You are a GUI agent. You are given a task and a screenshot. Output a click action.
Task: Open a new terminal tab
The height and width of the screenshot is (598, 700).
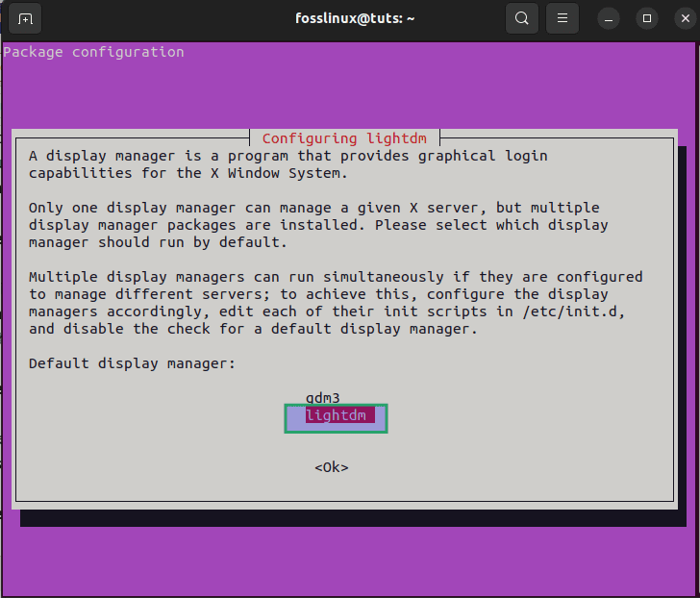(25, 19)
